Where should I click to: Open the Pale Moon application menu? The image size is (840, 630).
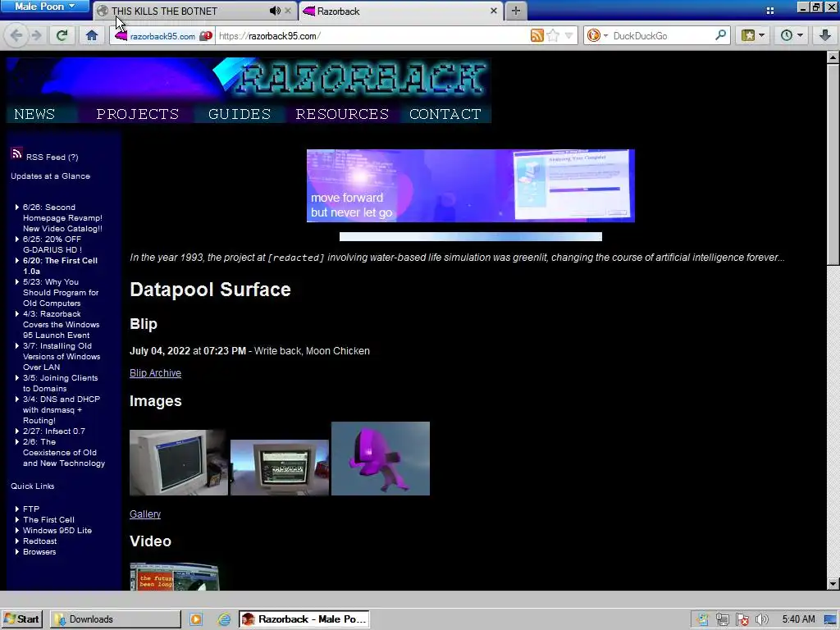45,7
